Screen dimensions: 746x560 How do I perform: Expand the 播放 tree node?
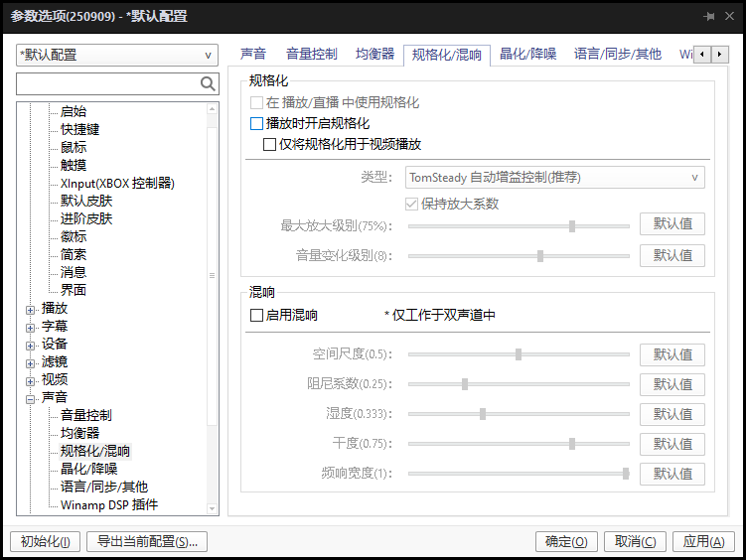[x=31, y=309]
